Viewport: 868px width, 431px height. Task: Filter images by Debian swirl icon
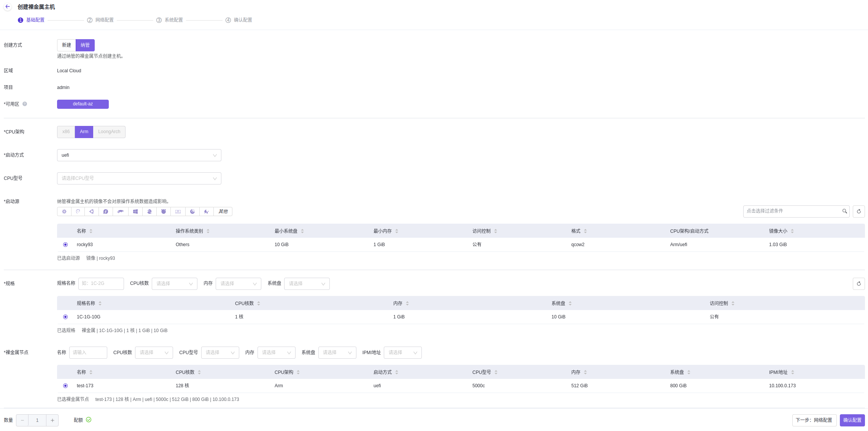[78, 212]
